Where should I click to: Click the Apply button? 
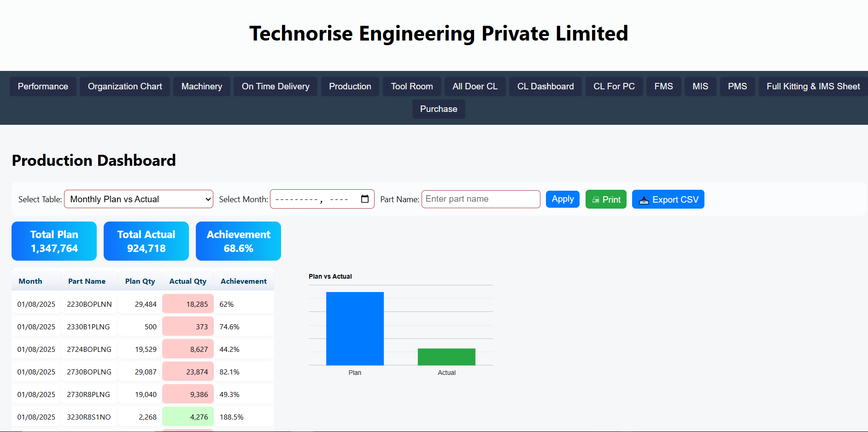563,199
